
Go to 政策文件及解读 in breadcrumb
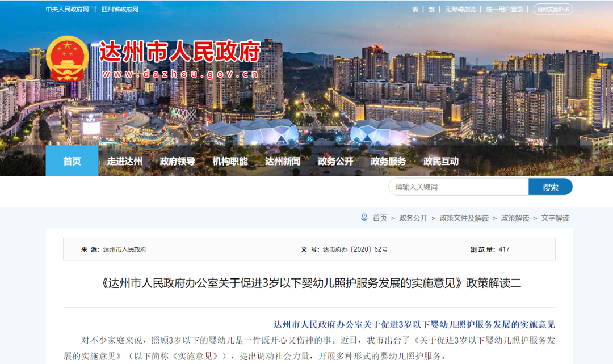(x=464, y=218)
